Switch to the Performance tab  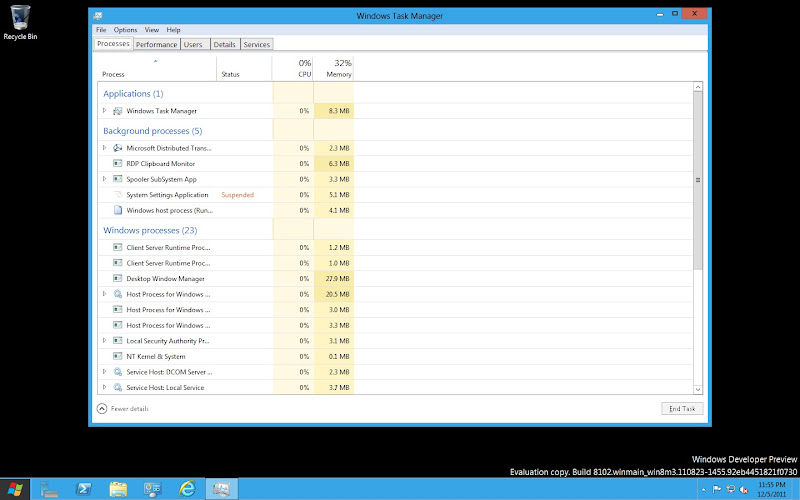pyautogui.click(x=156, y=44)
